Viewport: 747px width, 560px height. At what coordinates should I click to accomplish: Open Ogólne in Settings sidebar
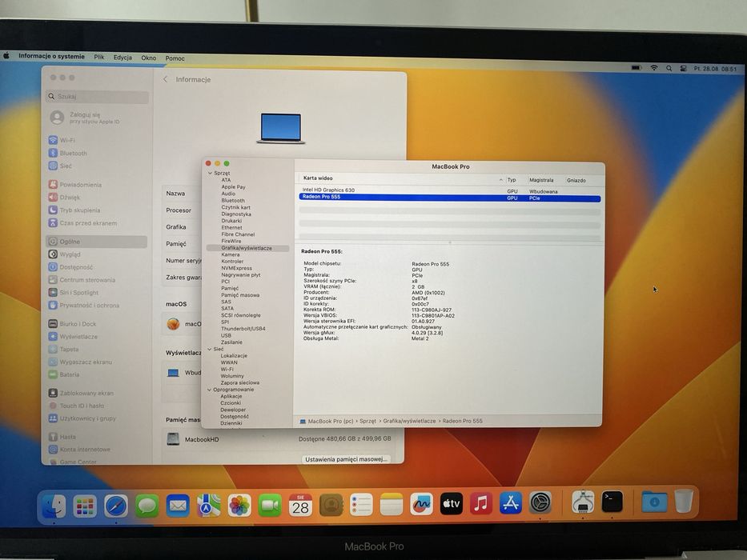[97, 242]
